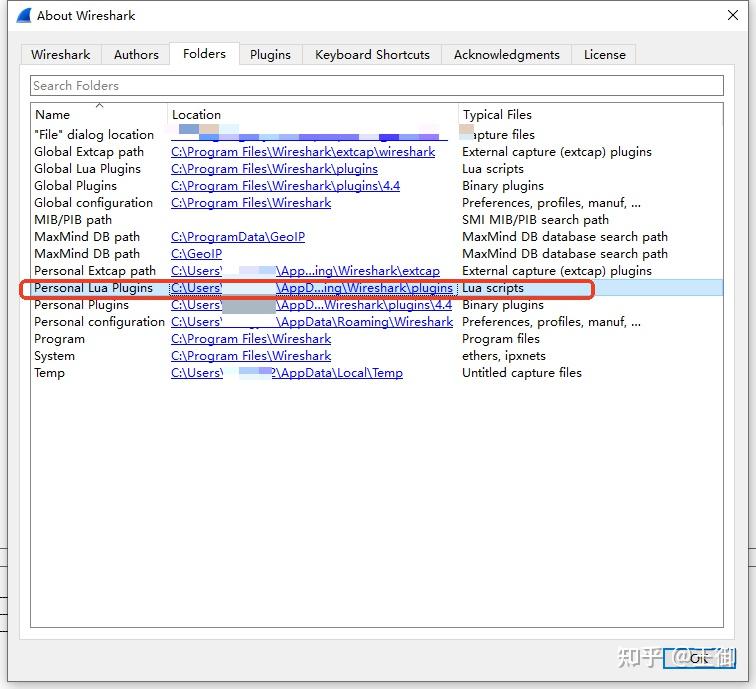Viewport: 756px width, 689px height.
Task: Select the Personal configuration row name
Action: point(99,322)
